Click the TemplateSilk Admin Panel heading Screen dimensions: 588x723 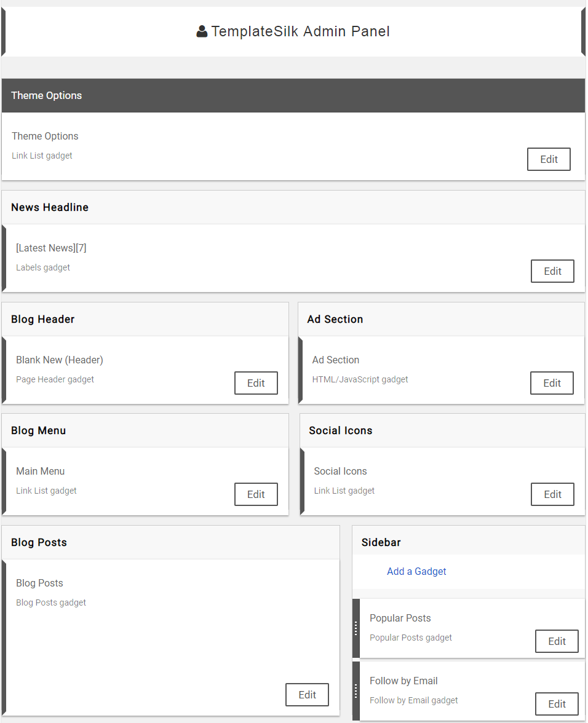300,31
